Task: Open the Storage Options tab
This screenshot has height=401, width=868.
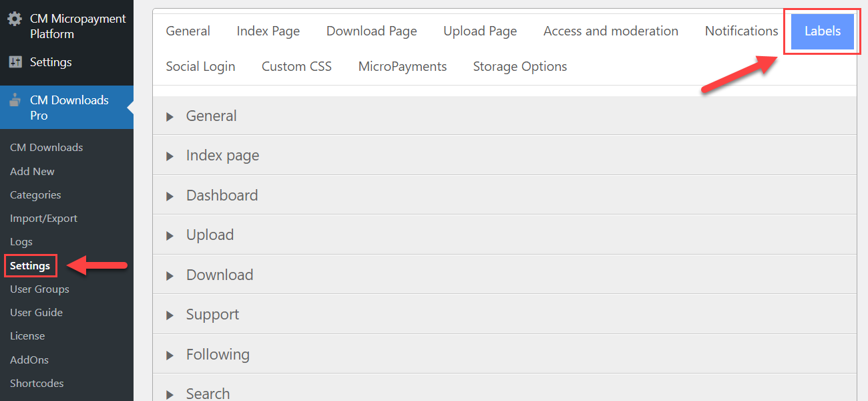Action: (x=520, y=67)
